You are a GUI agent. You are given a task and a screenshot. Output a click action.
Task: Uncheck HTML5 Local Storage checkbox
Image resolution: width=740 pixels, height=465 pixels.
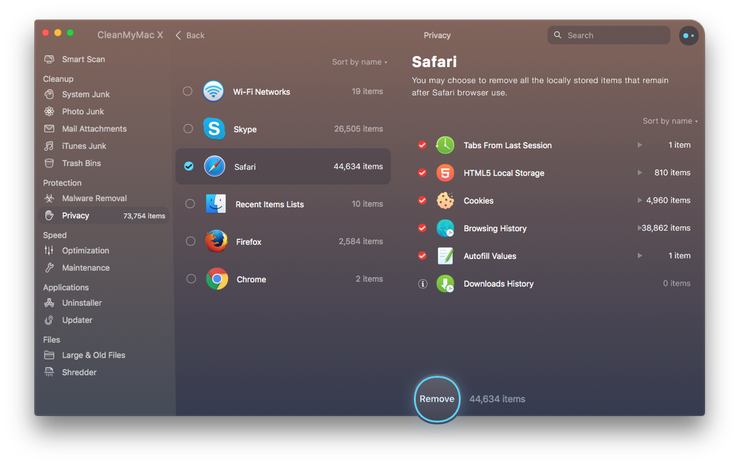tap(422, 173)
